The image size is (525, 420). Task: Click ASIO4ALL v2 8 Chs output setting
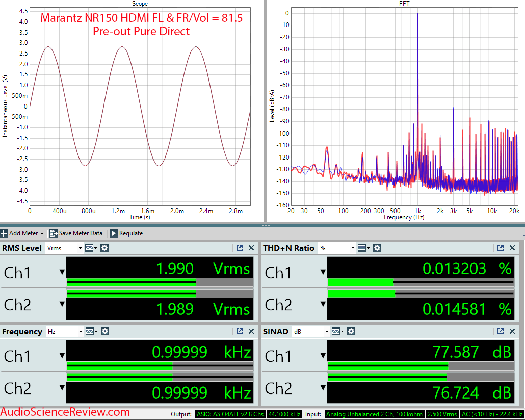click(x=230, y=414)
